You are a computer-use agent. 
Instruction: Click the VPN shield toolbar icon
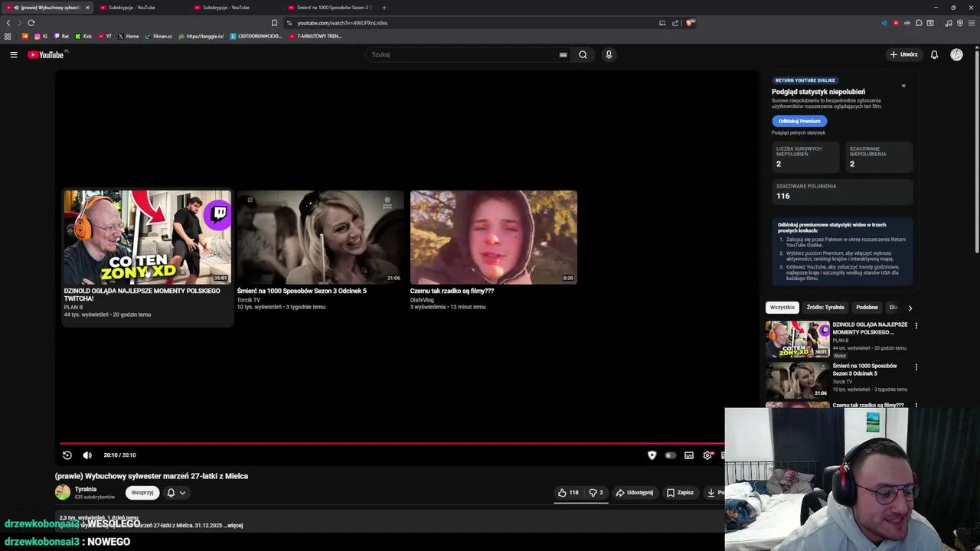[x=960, y=23]
